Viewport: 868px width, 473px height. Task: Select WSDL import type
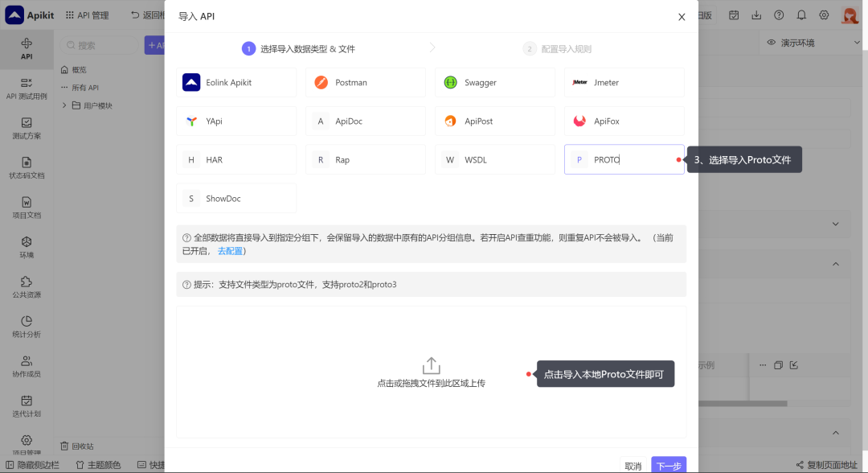point(495,160)
